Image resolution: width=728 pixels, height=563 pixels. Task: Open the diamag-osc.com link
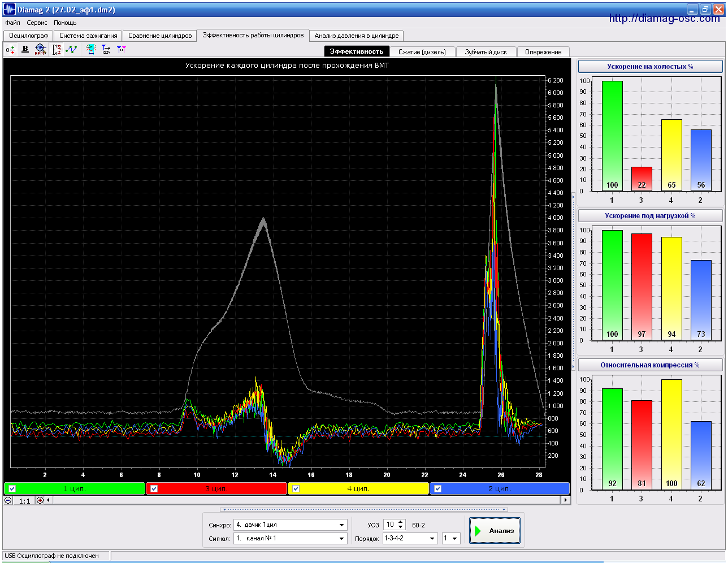pyautogui.click(x=664, y=19)
